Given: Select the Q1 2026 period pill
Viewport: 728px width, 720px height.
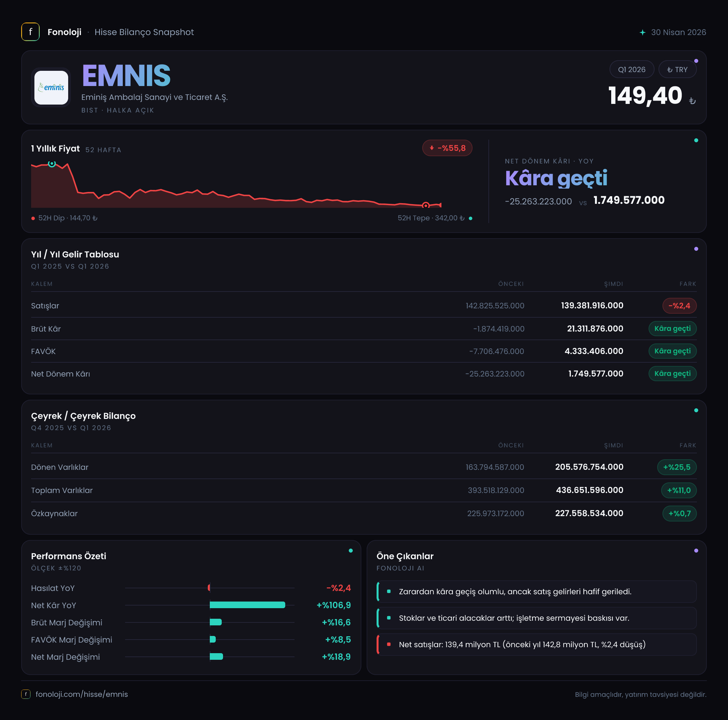Looking at the screenshot, I should [631, 69].
